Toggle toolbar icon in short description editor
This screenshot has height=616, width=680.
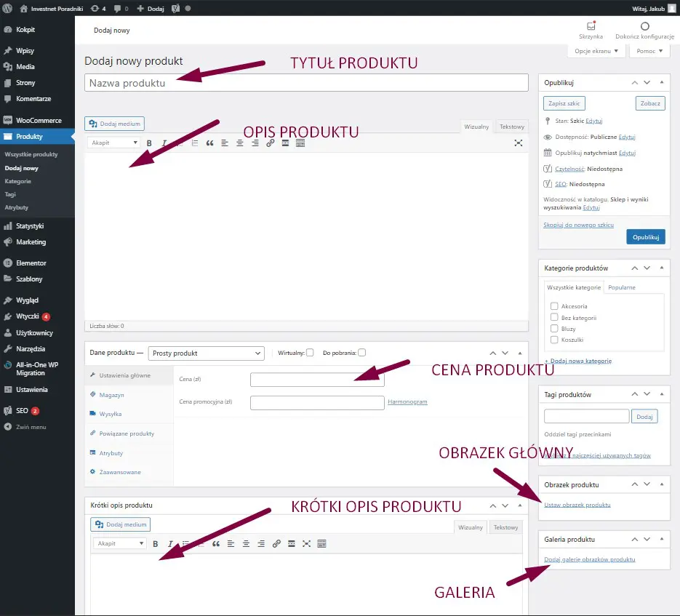coord(321,544)
